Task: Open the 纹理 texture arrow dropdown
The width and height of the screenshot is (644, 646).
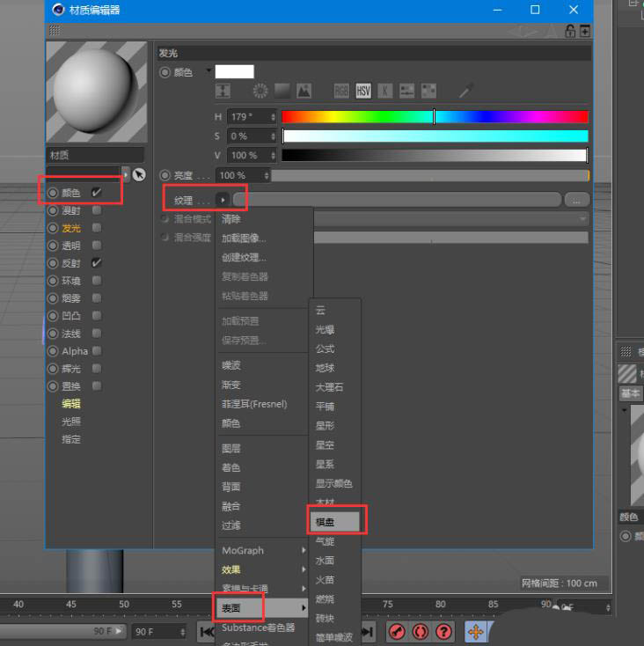Action: 223,200
